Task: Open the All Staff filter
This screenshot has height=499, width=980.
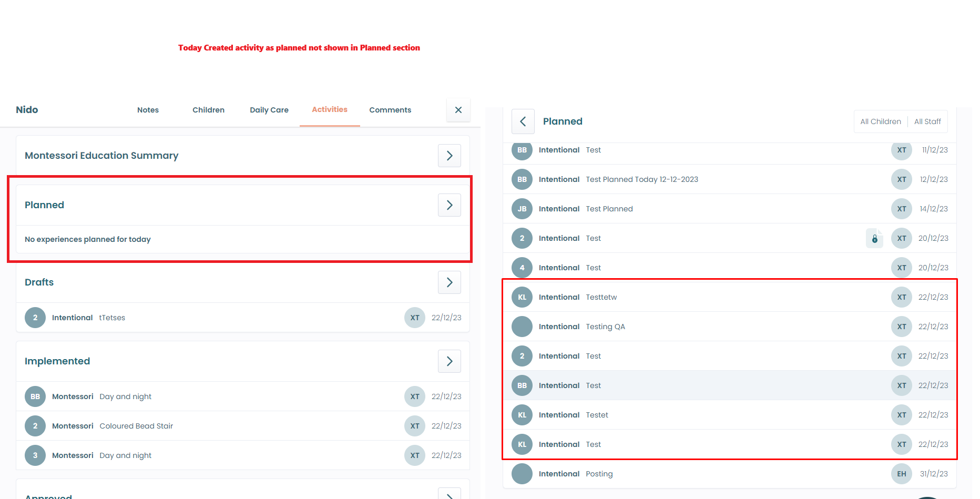Action: pos(927,121)
